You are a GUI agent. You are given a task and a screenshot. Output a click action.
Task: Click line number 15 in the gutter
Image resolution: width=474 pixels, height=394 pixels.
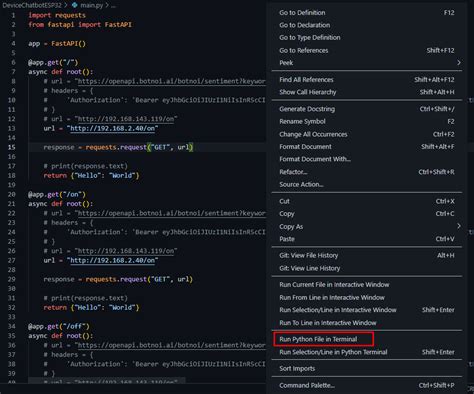[x=11, y=147]
